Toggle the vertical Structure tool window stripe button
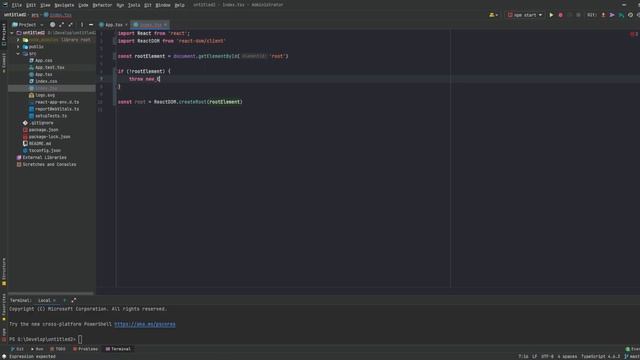 4,271
